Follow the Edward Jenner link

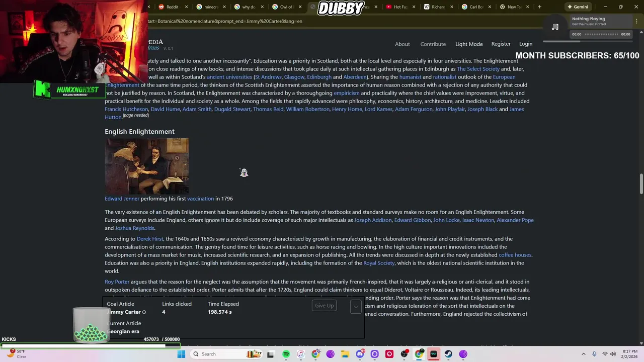[x=122, y=199]
